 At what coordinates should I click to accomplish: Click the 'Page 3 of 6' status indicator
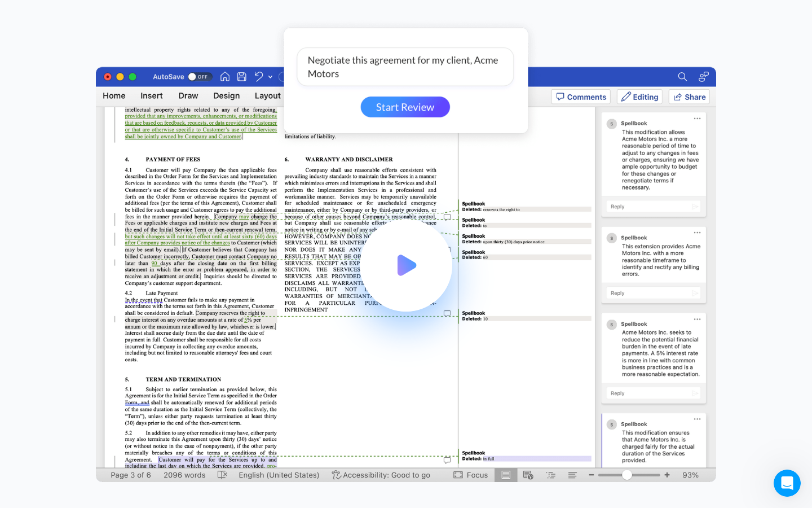tap(131, 475)
